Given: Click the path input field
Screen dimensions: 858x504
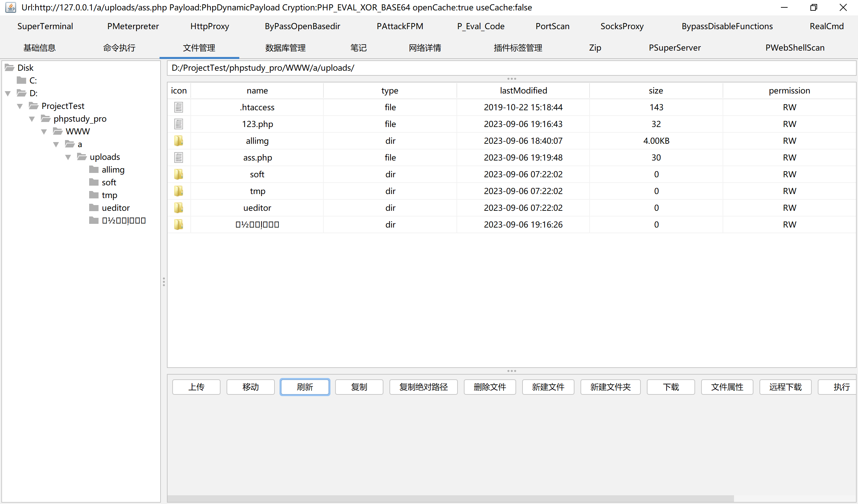Looking at the screenshot, I should tap(511, 68).
